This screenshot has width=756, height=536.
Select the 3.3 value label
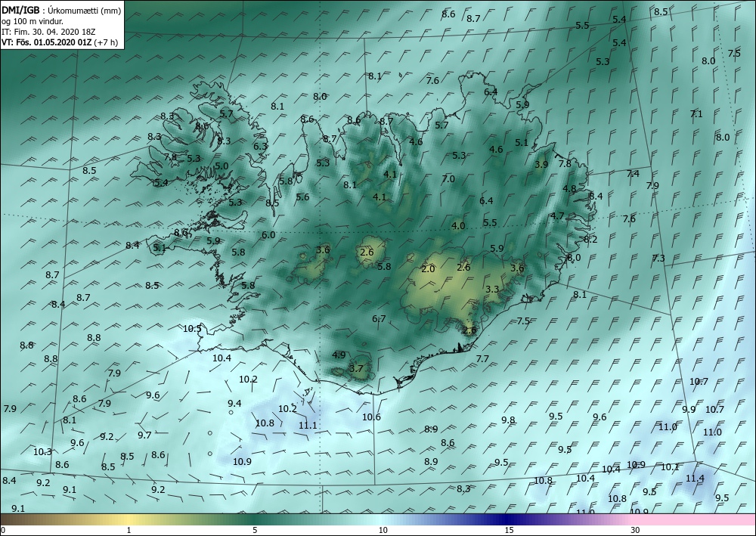click(492, 290)
